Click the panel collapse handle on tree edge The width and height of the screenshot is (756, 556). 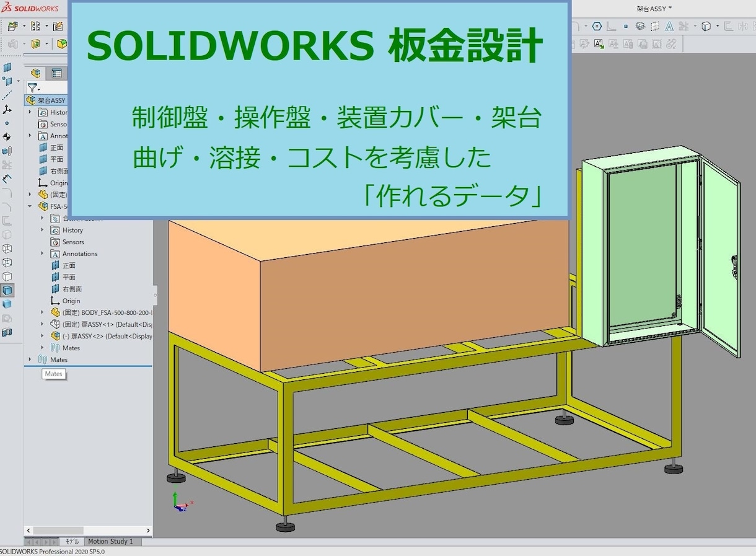(x=155, y=294)
